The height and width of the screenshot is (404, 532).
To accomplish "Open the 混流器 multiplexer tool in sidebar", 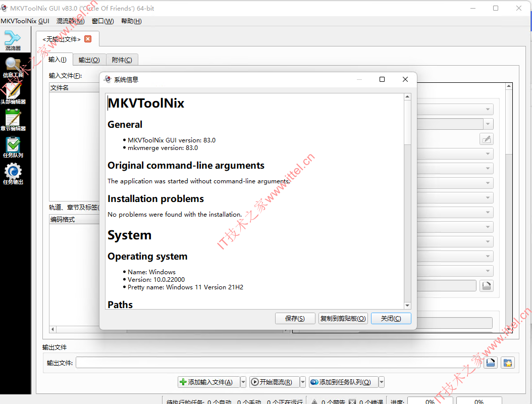I will [x=13, y=40].
